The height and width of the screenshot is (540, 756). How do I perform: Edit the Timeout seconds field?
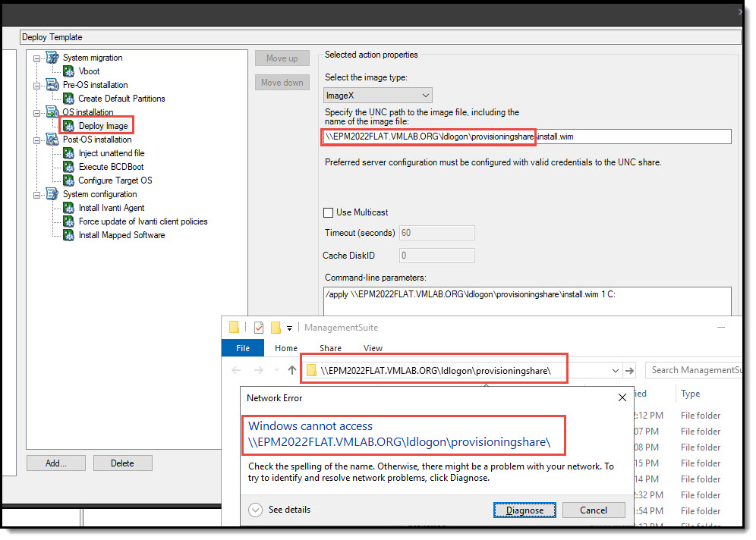pos(436,233)
